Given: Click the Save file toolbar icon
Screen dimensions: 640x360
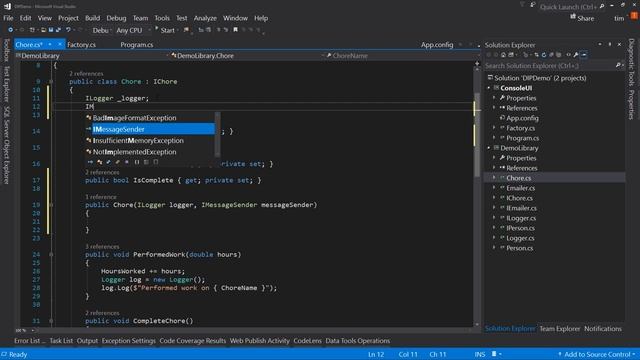Looking at the screenshot, I should click(x=51, y=30).
